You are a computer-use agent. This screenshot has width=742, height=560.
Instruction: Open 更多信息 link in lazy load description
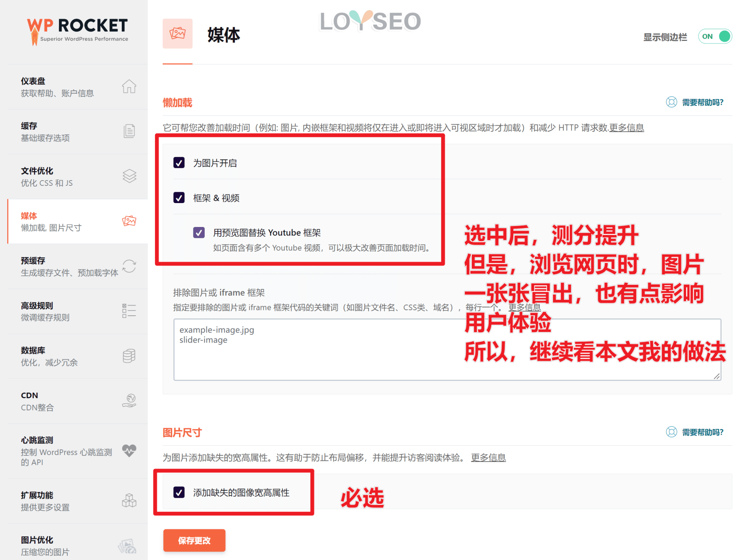626,128
